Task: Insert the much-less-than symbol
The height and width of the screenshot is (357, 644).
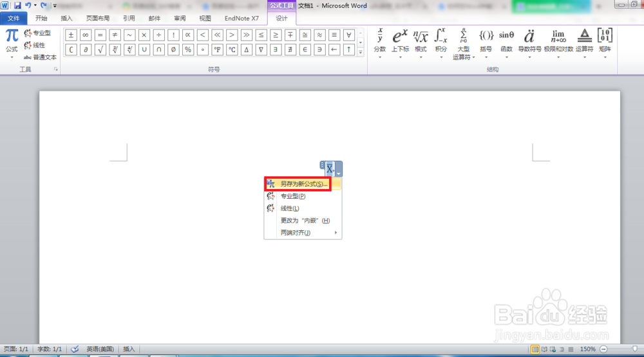Action: pos(217,35)
